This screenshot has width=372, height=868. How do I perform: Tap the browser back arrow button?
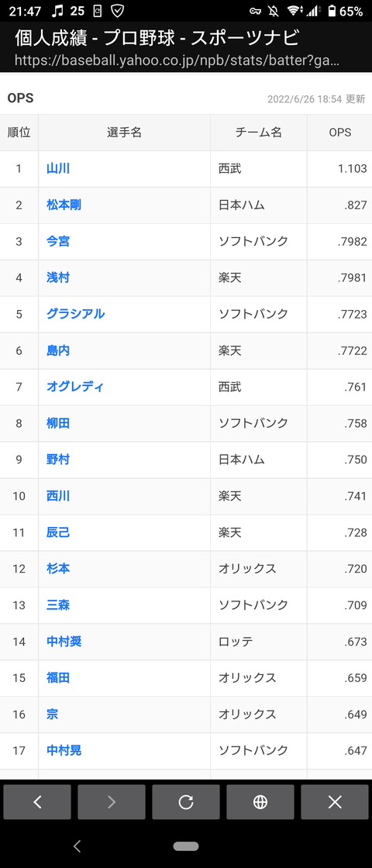click(x=37, y=801)
